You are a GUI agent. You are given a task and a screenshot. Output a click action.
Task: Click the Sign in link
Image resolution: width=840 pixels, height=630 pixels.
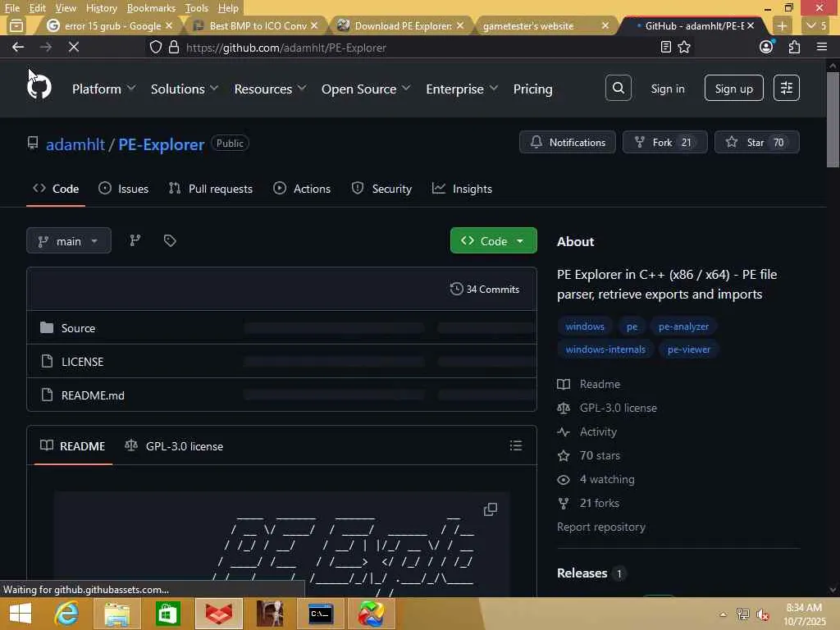668,89
